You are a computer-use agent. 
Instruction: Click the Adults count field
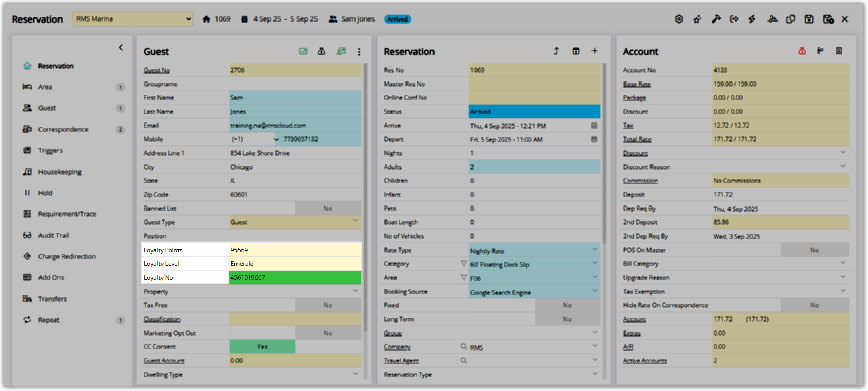[x=535, y=167]
